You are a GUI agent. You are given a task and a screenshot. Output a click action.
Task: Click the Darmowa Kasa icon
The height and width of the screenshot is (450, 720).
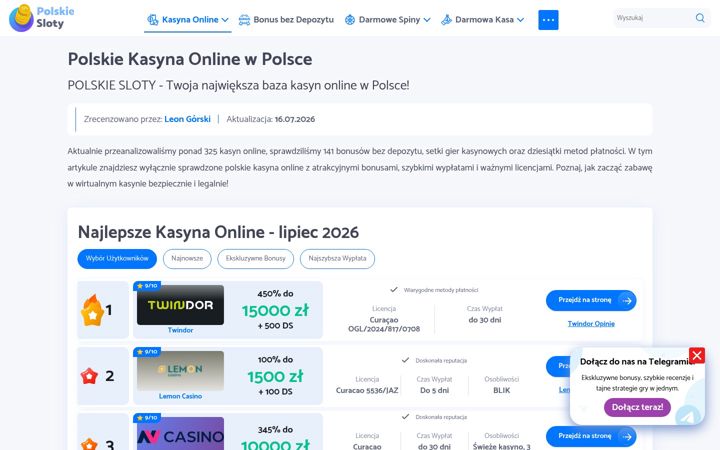coord(446,20)
